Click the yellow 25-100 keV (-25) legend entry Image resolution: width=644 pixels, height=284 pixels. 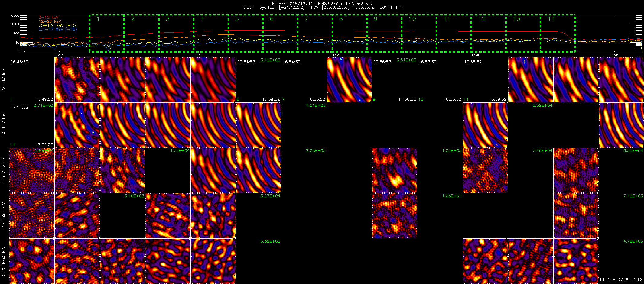(x=58, y=25)
